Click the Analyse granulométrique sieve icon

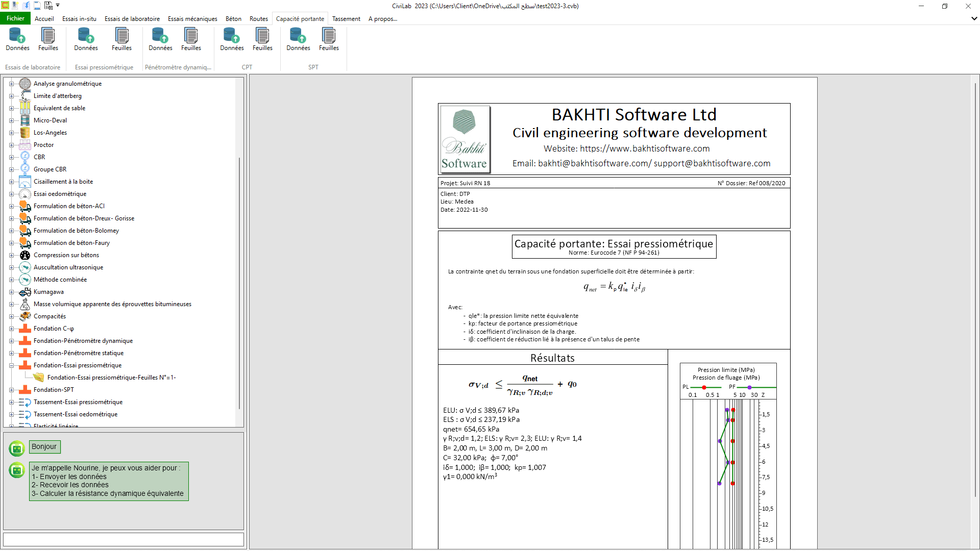[x=25, y=84]
